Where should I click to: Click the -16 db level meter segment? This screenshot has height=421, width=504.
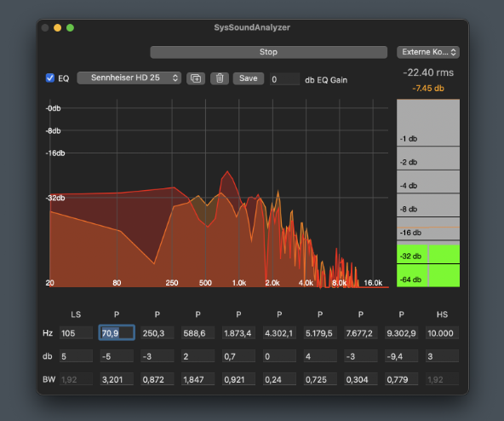point(428,228)
